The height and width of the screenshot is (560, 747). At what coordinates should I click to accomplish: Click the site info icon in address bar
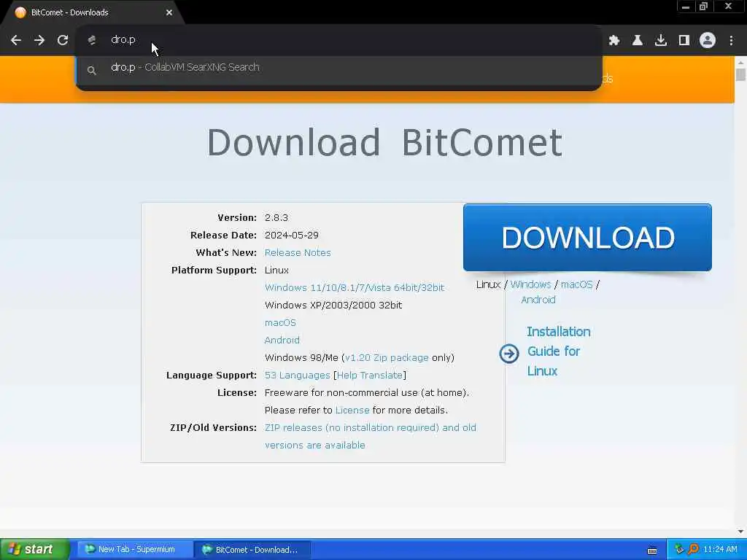click(92, 41)
